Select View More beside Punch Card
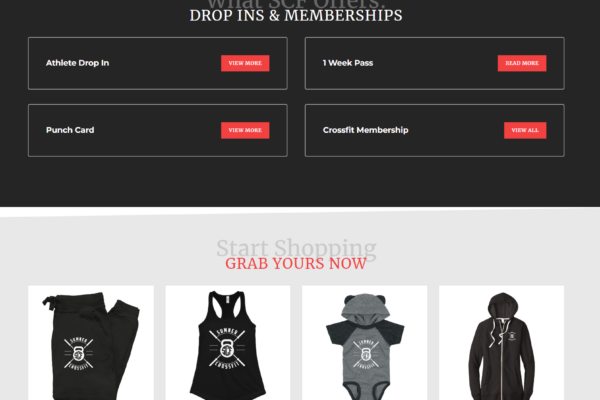The height and width of the screenshot is (400, 600). coord(245,130)
